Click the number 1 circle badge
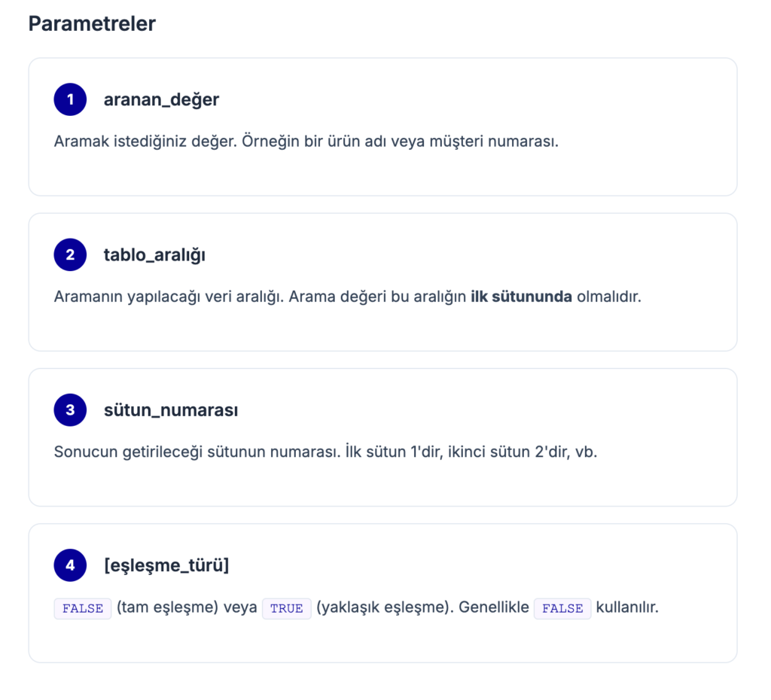771x700 pixels. click(70, 99)
